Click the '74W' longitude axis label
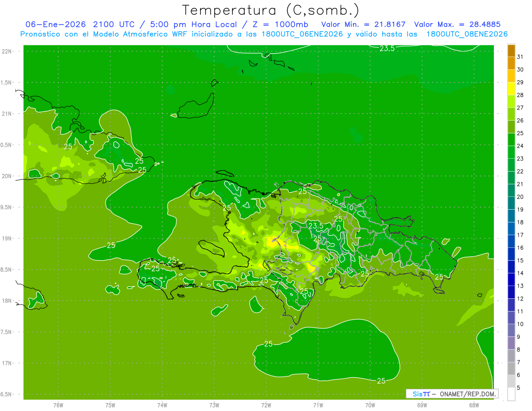Image resolution: width=532 pixels, height=411 pixels. click(162, 405)
